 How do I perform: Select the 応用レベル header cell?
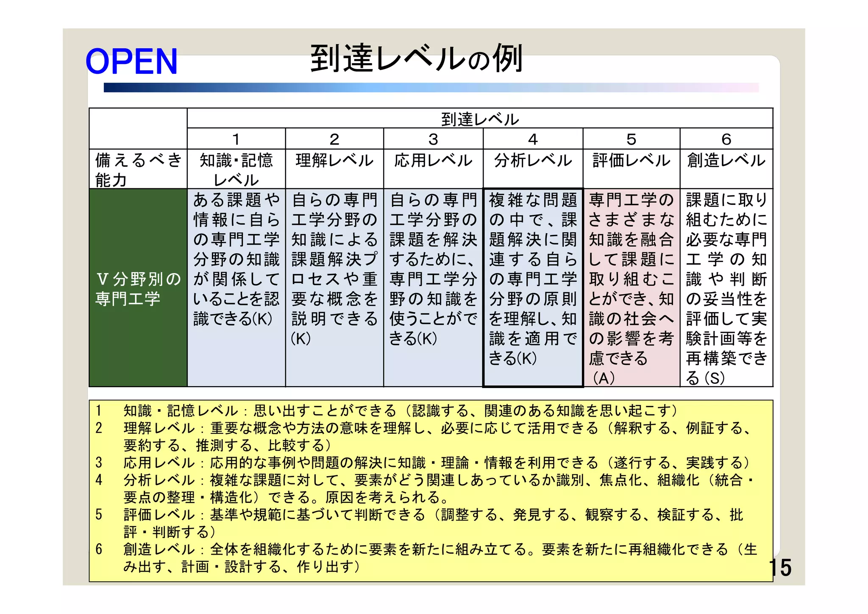[x=433, y=169]
